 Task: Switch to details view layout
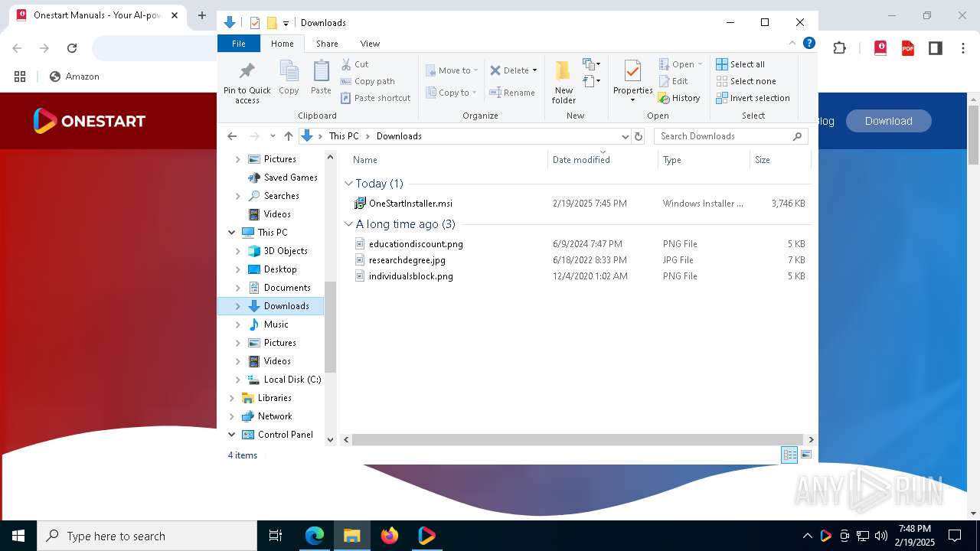coord(789,455)
